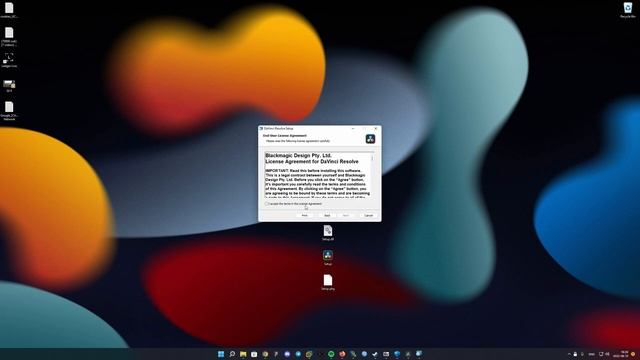640x360 pixels.
Task: Click the Back button in setup dialog
Action: click(x=327, y=215)
